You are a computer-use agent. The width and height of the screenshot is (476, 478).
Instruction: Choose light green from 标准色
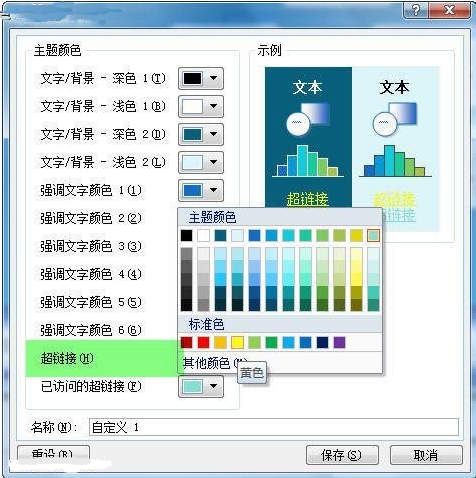click(x=255, y=342)
